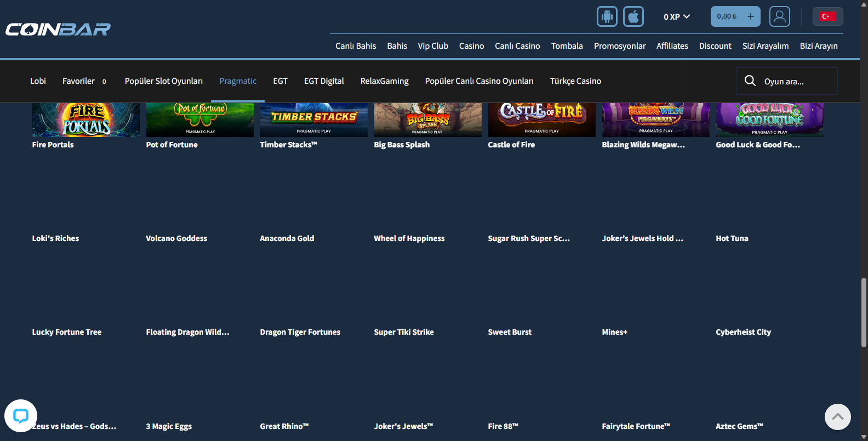This screenshot has width=868, height=441.
Task: Open the Blazing Wilds Megaways thumbnail
Action: [656, 120]
